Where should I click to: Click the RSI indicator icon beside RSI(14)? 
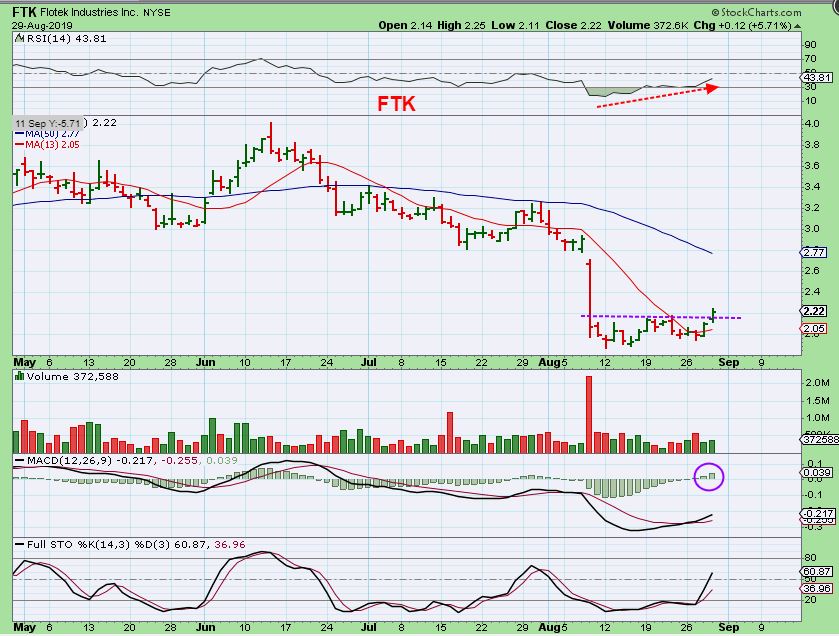coord(19,38)
